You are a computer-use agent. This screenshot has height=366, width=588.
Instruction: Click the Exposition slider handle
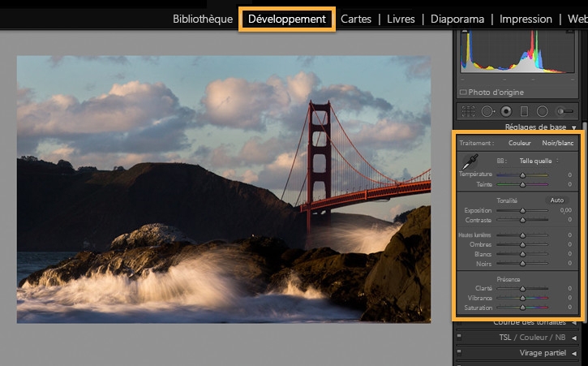pos(522,211)
